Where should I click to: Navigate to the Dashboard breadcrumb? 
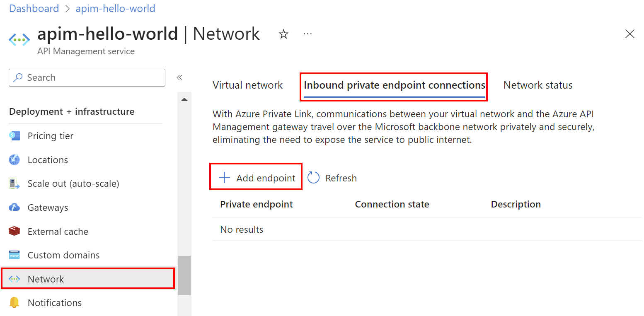pos(34,8)
